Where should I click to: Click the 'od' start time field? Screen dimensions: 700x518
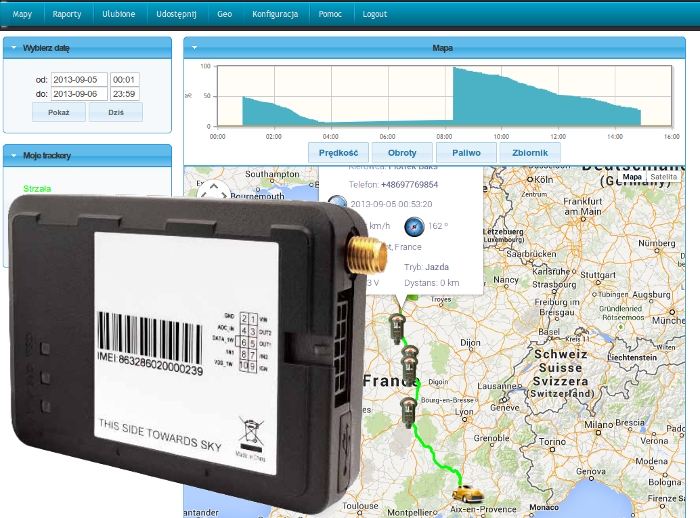[x=125, y=79]
